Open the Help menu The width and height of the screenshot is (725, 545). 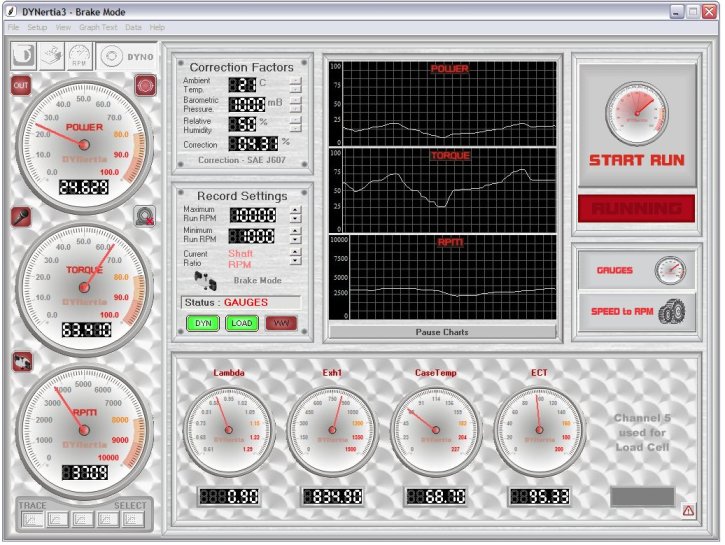tap(157, 27)
